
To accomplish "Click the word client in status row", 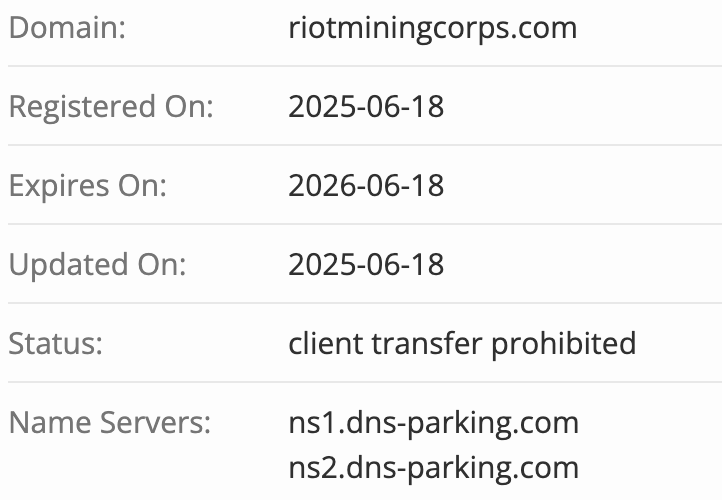I will point(326,343).
